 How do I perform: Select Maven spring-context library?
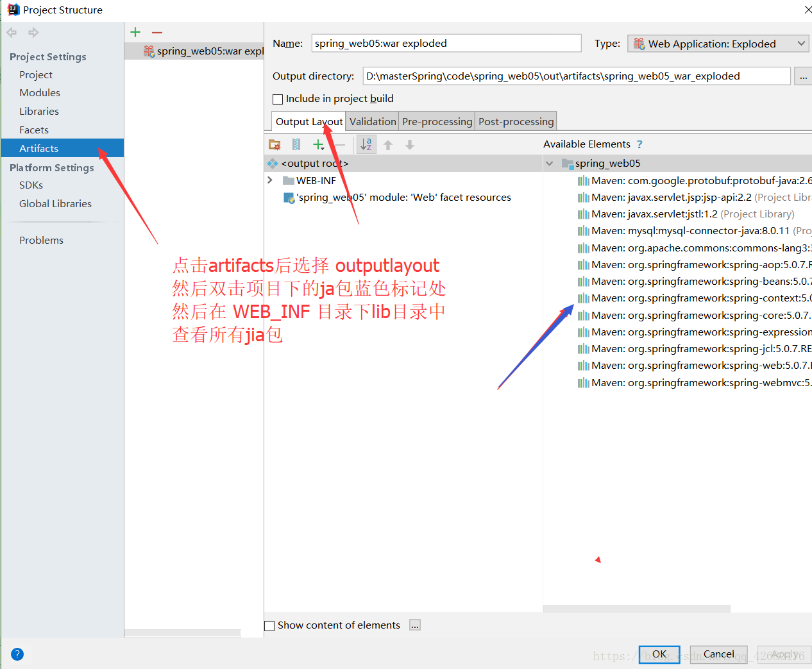pyautogui.click(x=694, y=298)
